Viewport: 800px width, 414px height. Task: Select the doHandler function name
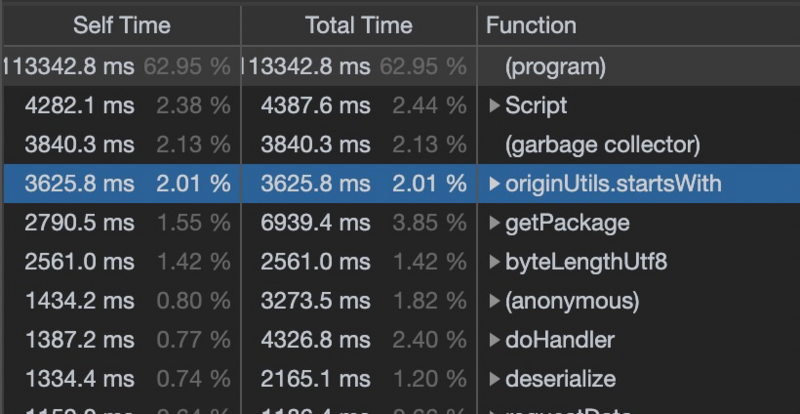560,340
